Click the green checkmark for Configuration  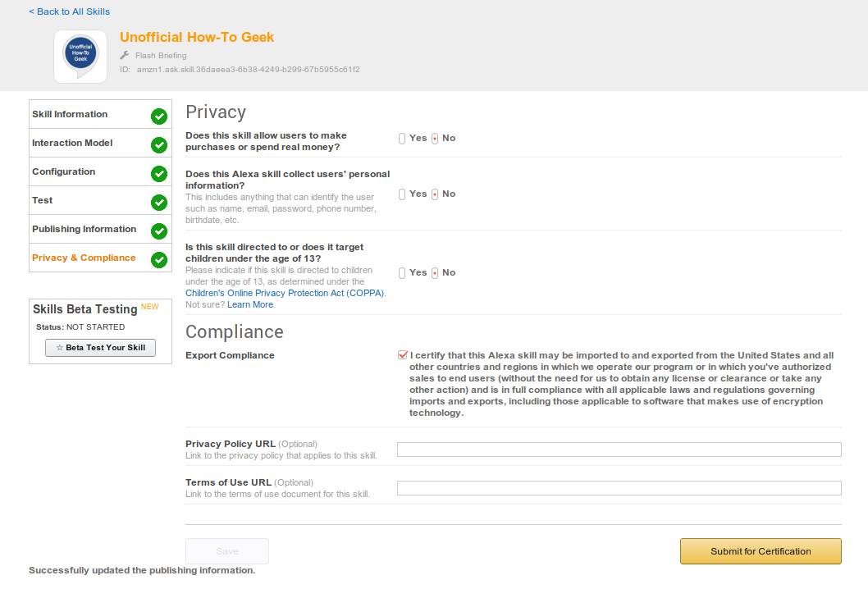point(159,174)
